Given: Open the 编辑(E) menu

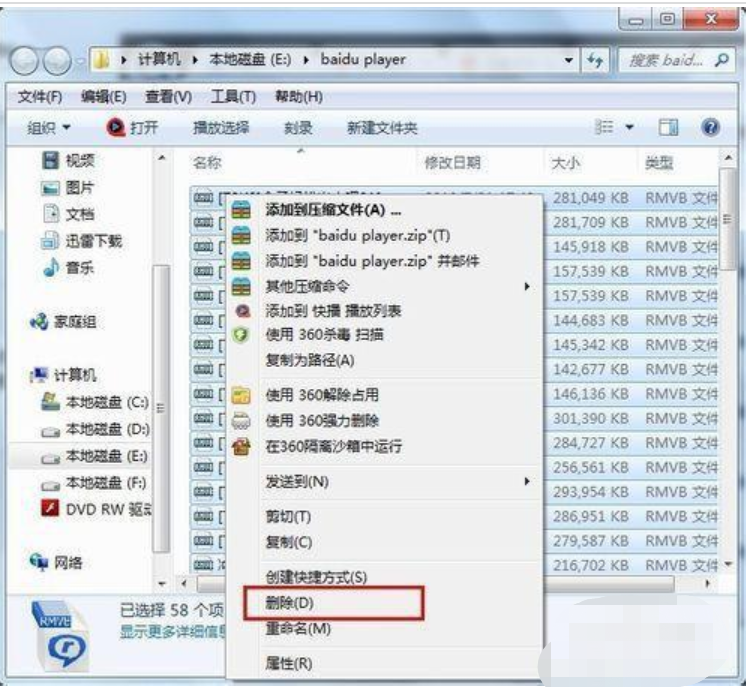Looking at the screenshot, I should click(104, 97).
